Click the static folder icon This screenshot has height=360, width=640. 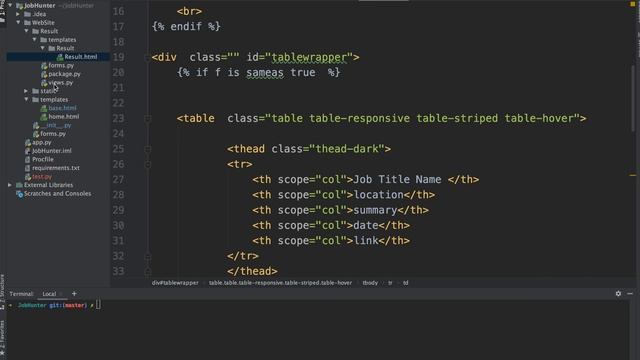pos(36,91)
